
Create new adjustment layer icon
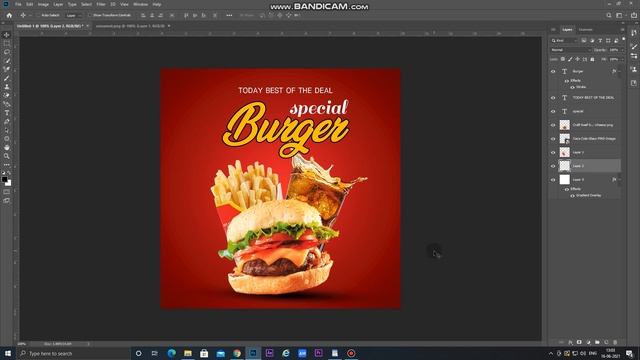(x=588, y=342)
